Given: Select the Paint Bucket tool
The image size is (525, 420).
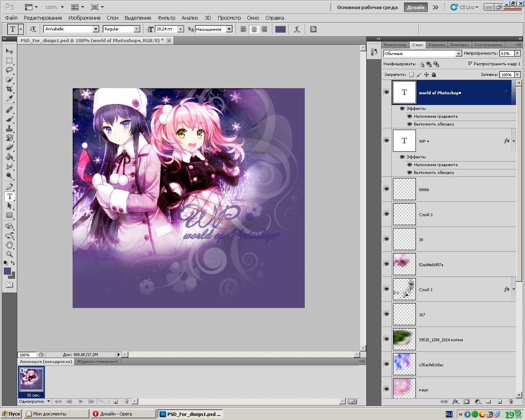Looking at the screenshot, I should click(x=9, y=157).
